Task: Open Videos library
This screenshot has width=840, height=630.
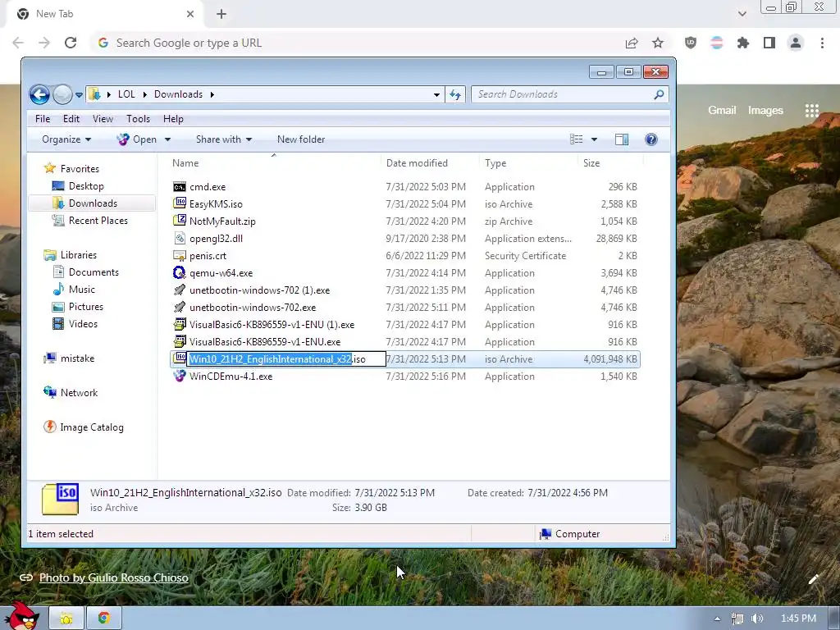Action: click(83, 323)
